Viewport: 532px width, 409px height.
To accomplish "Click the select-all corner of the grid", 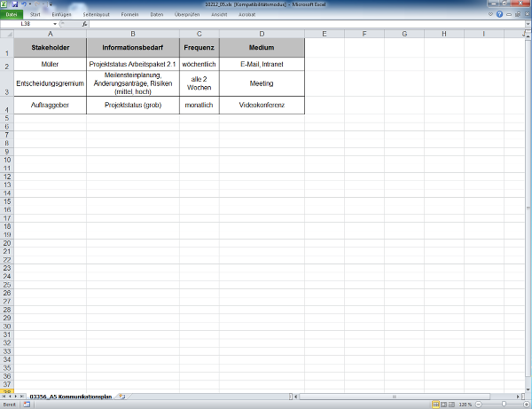I will [x=6, y=34].
